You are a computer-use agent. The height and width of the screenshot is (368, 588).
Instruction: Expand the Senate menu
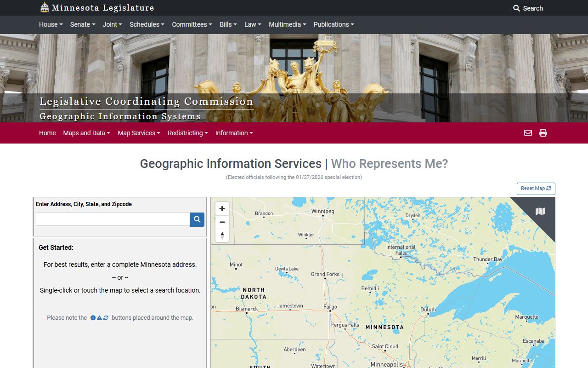click(x=83, y=24)
